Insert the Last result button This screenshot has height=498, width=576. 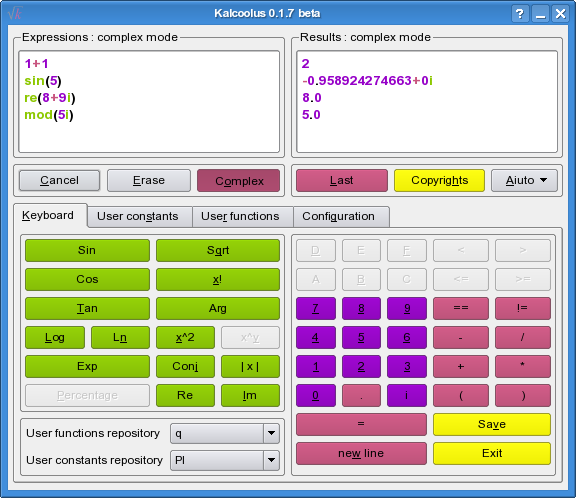[x=342, y=180]
